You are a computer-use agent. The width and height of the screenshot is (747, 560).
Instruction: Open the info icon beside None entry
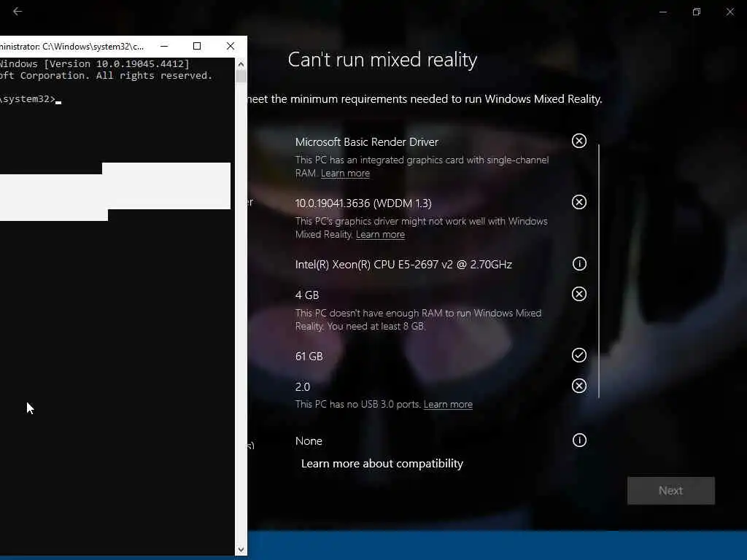click(578, 440)
